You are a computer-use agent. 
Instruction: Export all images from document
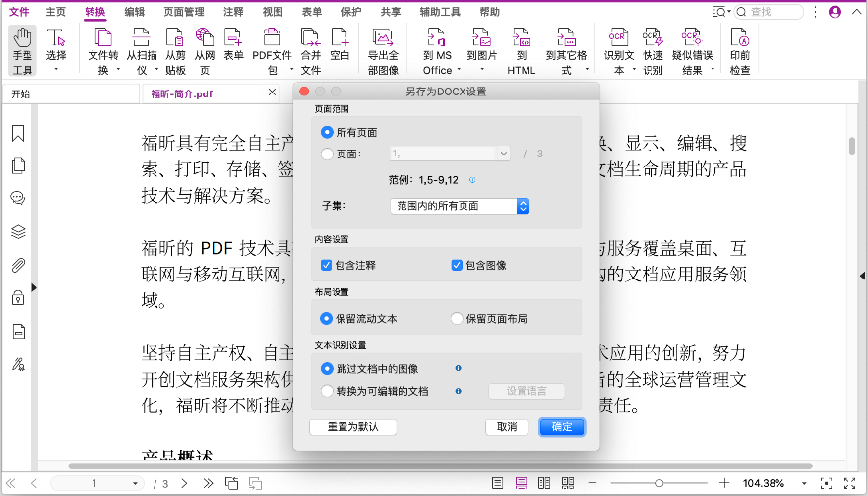click(x=383, y=50)
